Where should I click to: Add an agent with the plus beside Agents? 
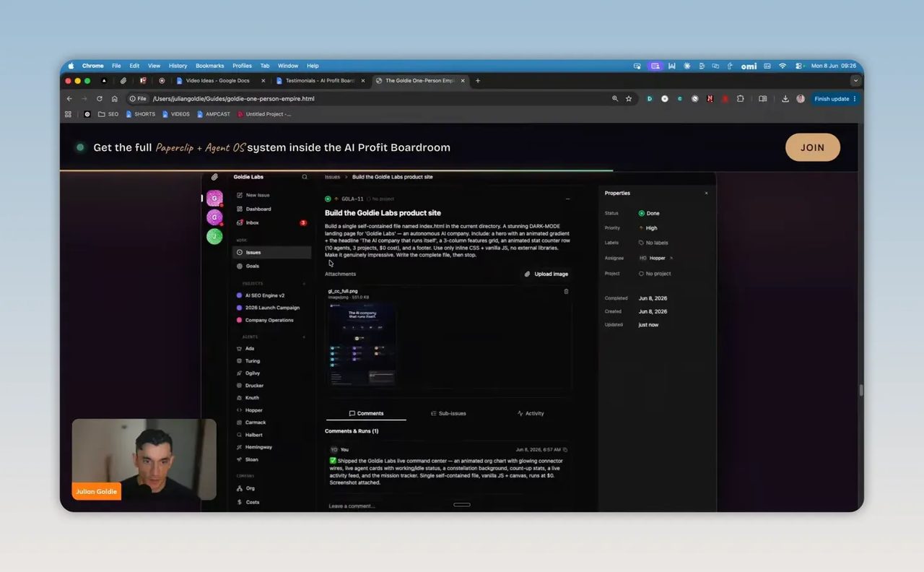(x=304, y=337)
